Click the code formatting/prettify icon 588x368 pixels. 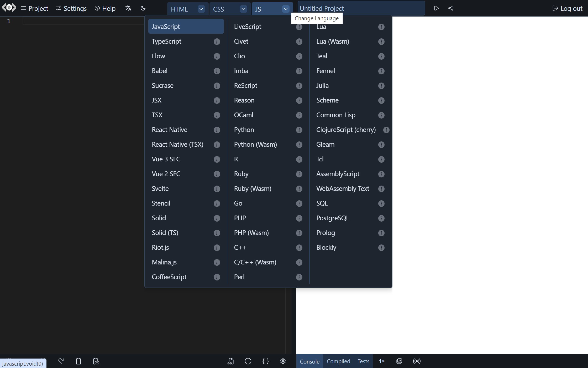pyautogui.click(x=265, y=361)
